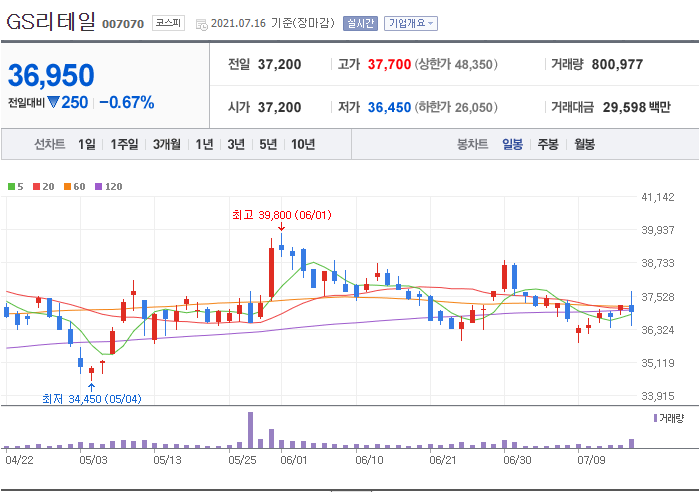
Task: Select the 1주일 line chart tab
Action: coord(124,144)
